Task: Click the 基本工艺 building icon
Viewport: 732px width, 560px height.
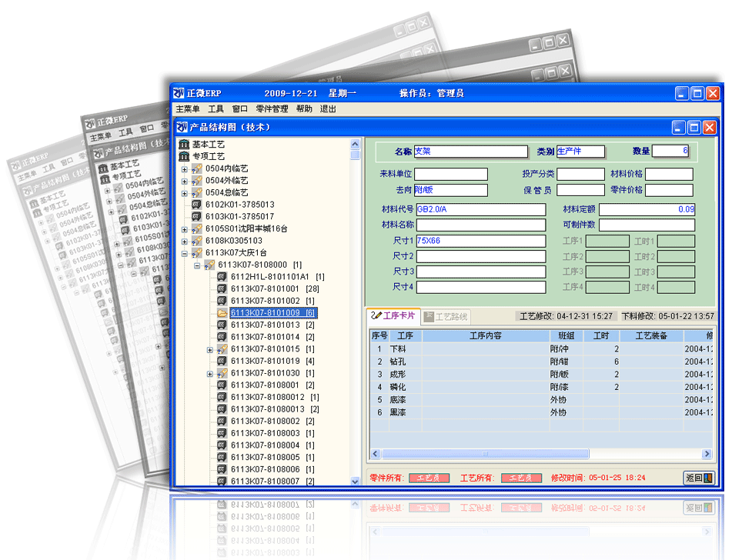Action: pyautogui.click(x=184, y=145)
